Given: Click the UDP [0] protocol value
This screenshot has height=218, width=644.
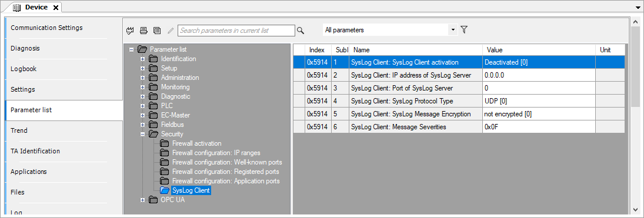Looking at the screenshot, I should 539,101.
